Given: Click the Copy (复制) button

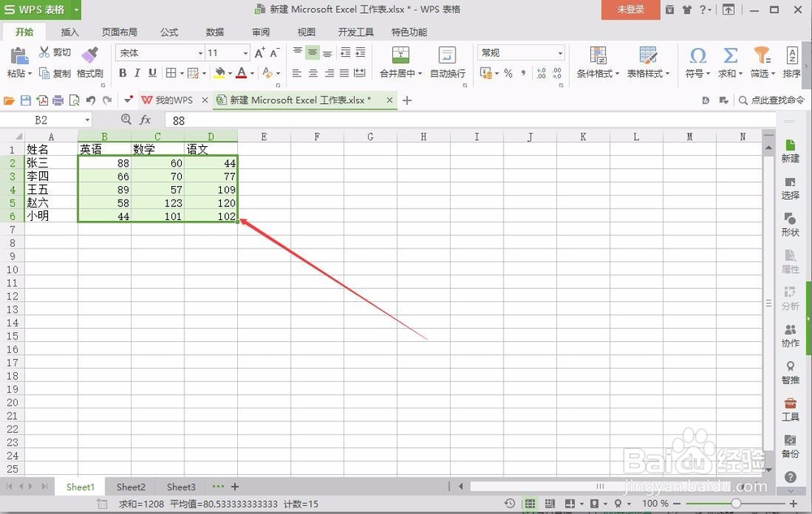Looking at the screenshot, I should click(x=55, y=73).
